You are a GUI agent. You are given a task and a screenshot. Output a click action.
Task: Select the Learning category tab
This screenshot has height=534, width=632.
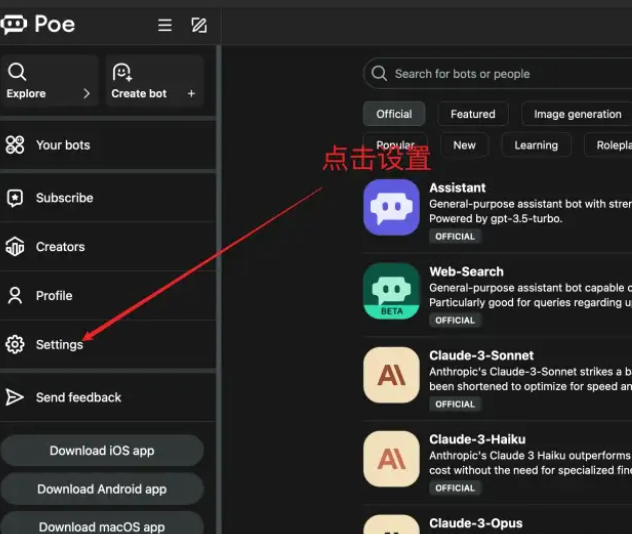click(536, 145)
